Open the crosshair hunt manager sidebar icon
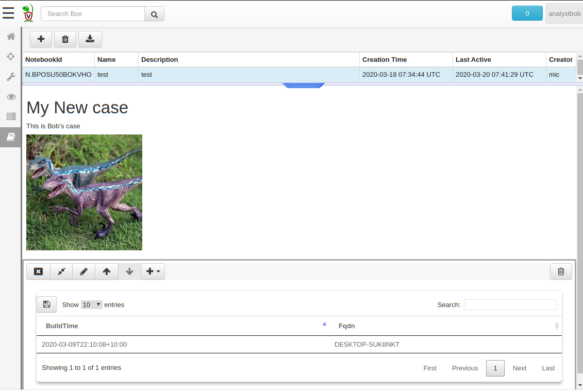Screen dimensions: 583x392 [x=10, y=57]
